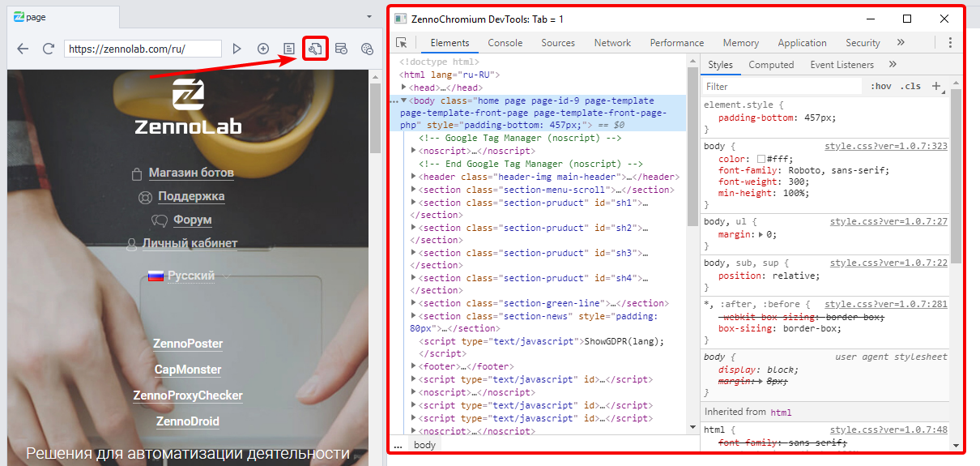Open style.css?ver=1.0.7:323 source link
The image size is (980, 466).
point(886,147)
